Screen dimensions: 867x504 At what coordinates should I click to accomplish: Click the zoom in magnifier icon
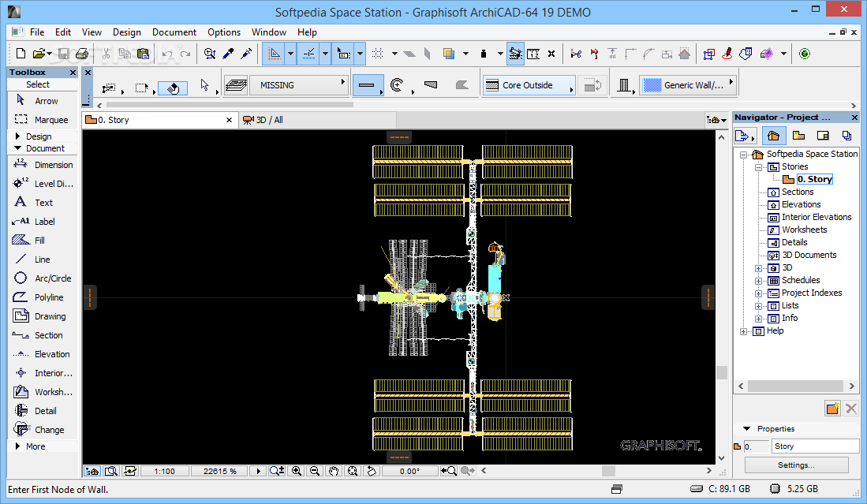[x=297, y=471]
